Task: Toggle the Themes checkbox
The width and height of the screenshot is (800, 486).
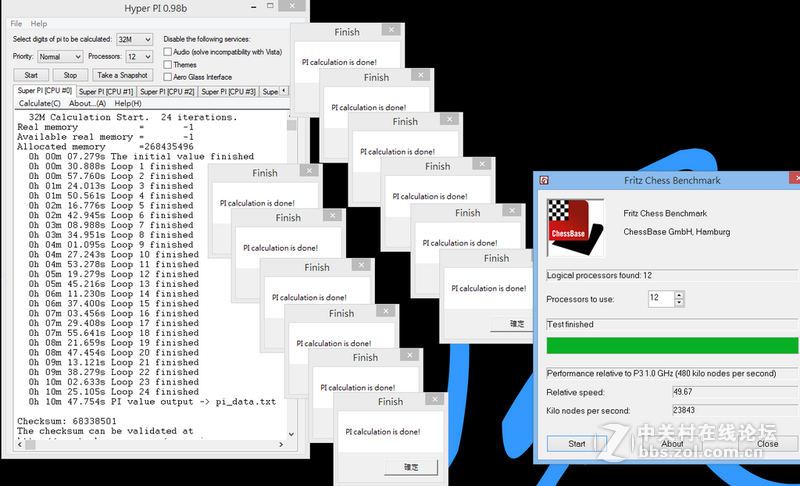Action: point(167,64)
